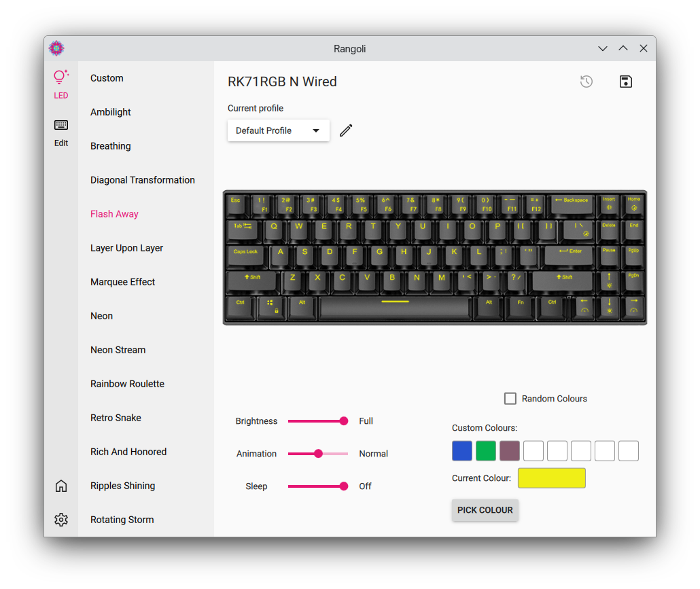Go to the Home page icon
The image size is (700, 589).
(61, 486)
